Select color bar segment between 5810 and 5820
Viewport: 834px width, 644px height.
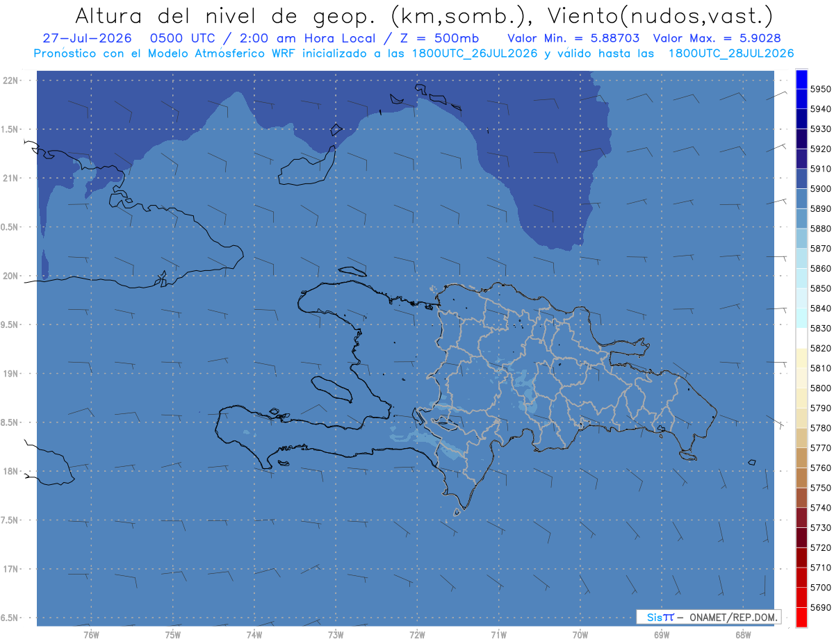[801, 358]
